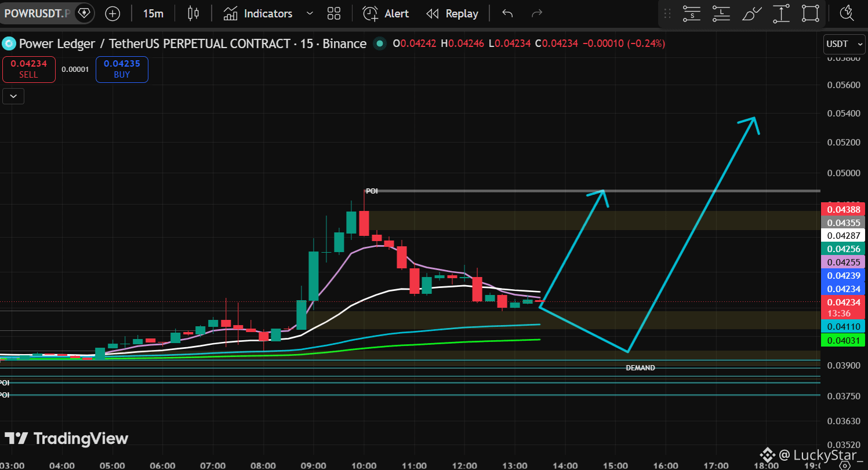Undo the last chart action
Image resolution: width=868 pixels, height=470 pixels.
pyautogui.click(x=507, y=13)
